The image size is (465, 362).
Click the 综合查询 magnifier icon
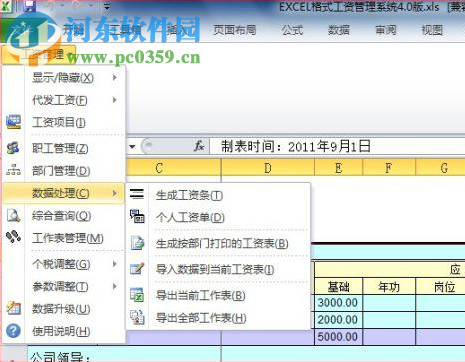(13, 216)
